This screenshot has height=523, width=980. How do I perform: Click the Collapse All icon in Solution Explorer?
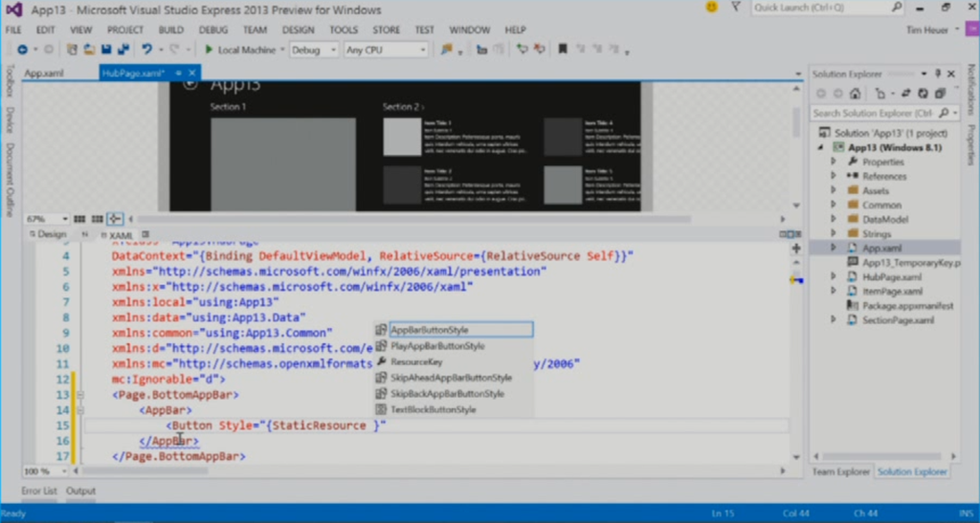pos(940,94)
